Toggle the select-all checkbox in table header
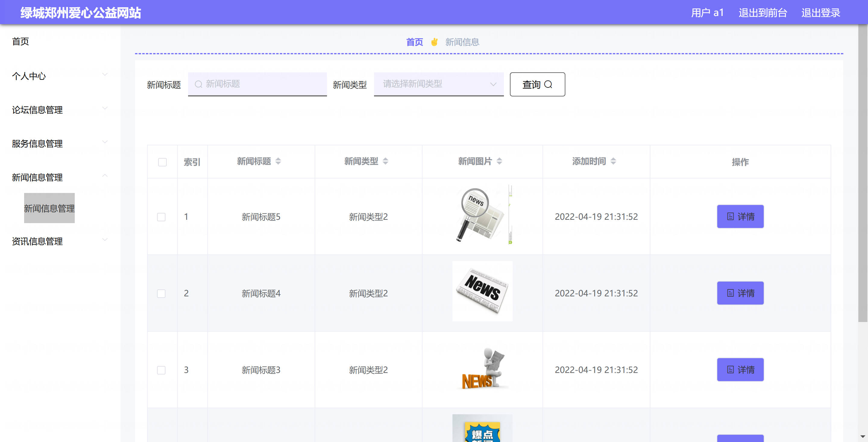Image resolution: width=868 pixels, height=442 pixels. click(x=162, y=162)
